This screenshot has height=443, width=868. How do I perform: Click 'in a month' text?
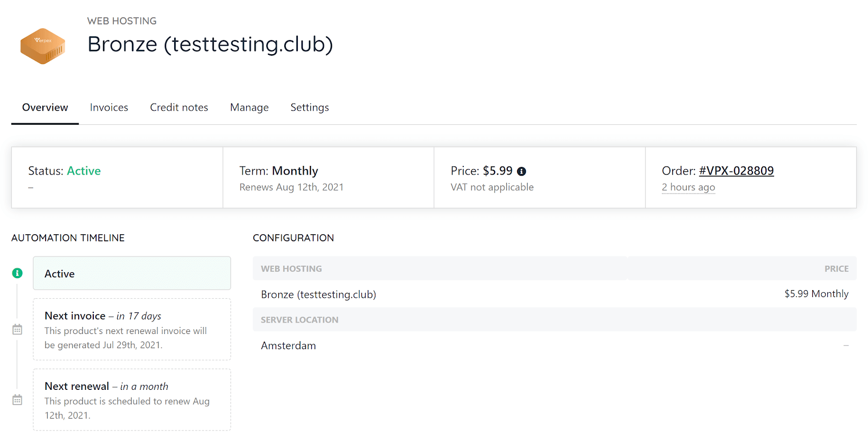tap(144, 387)
